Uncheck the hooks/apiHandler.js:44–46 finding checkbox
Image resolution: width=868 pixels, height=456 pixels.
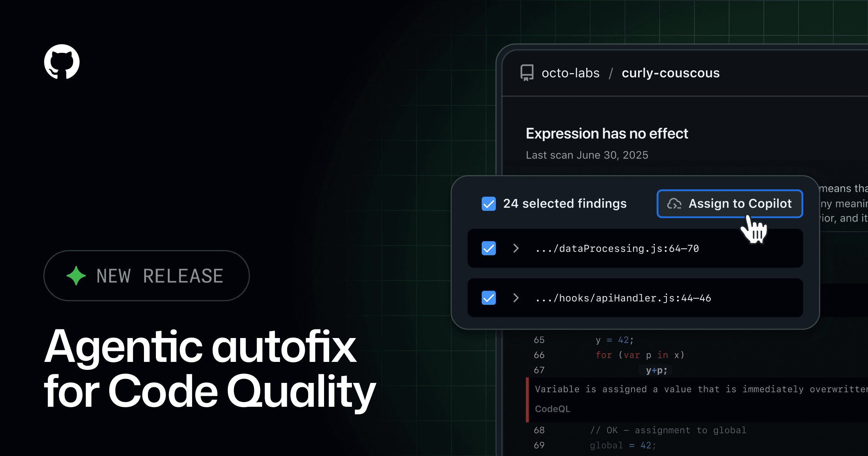pyautogui.click(x=489, y=298)
